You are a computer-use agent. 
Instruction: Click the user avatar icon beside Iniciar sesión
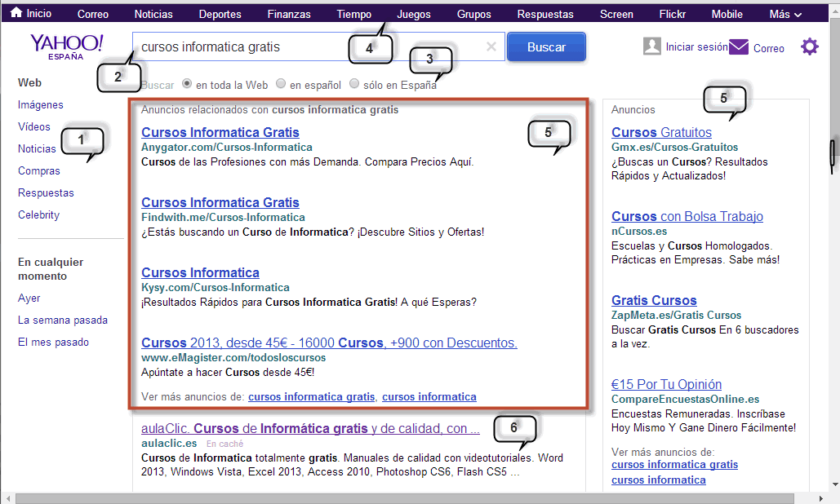(652, 46)
